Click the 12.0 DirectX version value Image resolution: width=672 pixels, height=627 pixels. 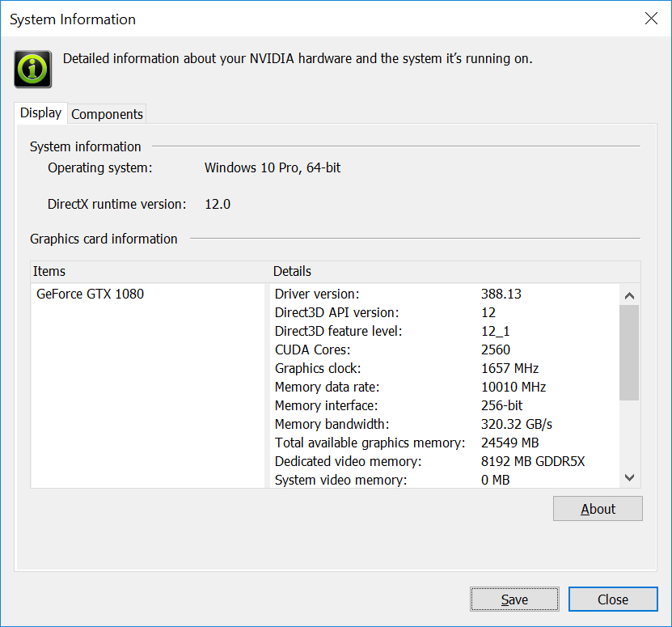click(x=218, y=204)
